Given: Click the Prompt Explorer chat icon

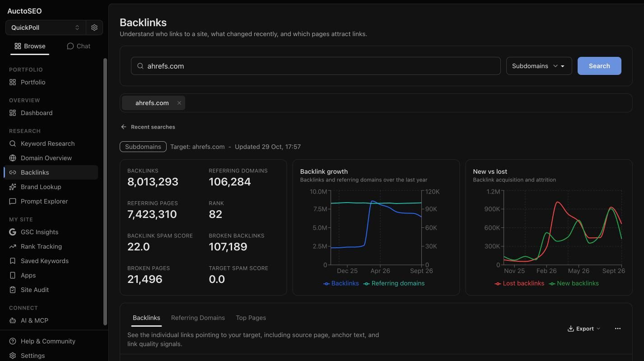Looking at the screenshot, I should pyautogui.click(x=13, y=201).
